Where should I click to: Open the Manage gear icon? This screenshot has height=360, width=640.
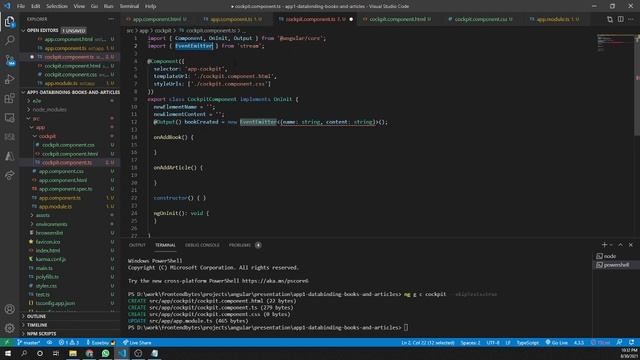[9, 328]
